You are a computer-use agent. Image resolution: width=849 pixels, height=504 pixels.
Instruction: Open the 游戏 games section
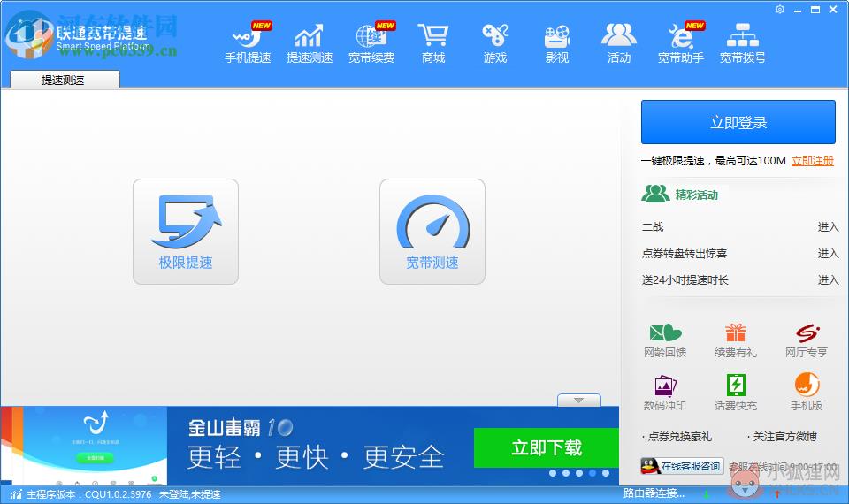pyautogui.click(x=495, y=43)
